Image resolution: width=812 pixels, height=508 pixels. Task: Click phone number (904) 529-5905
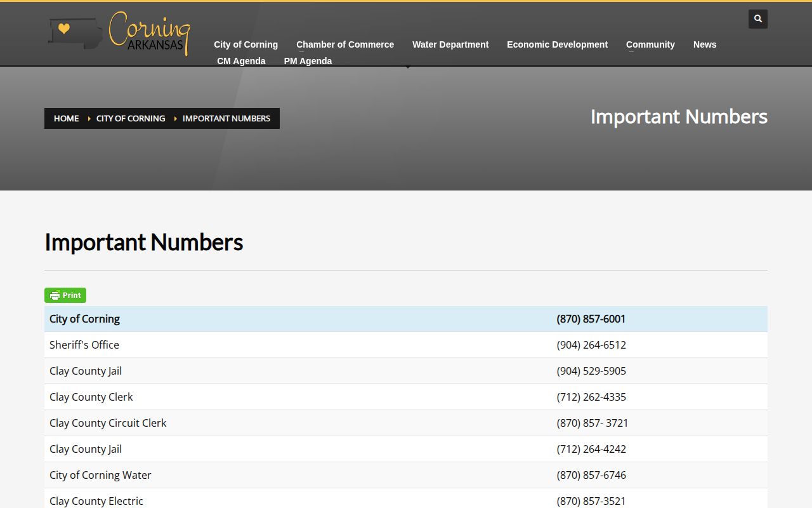click(x=591, y=371)
